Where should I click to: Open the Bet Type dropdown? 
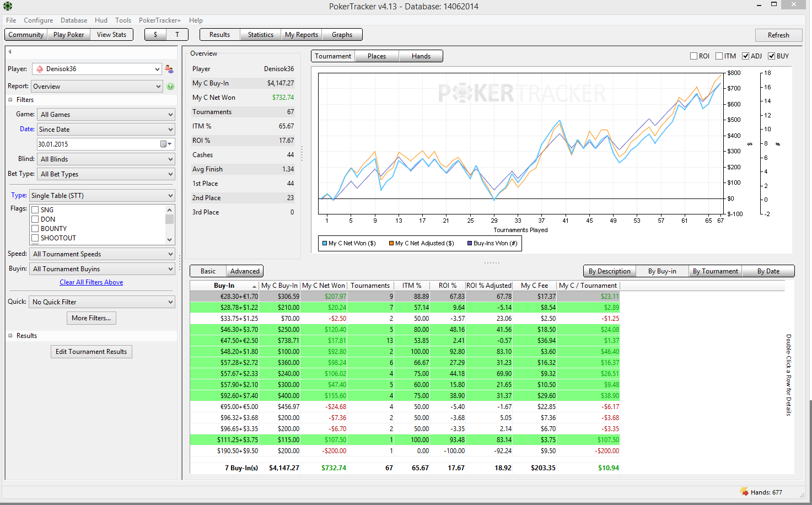click(106, 174)
